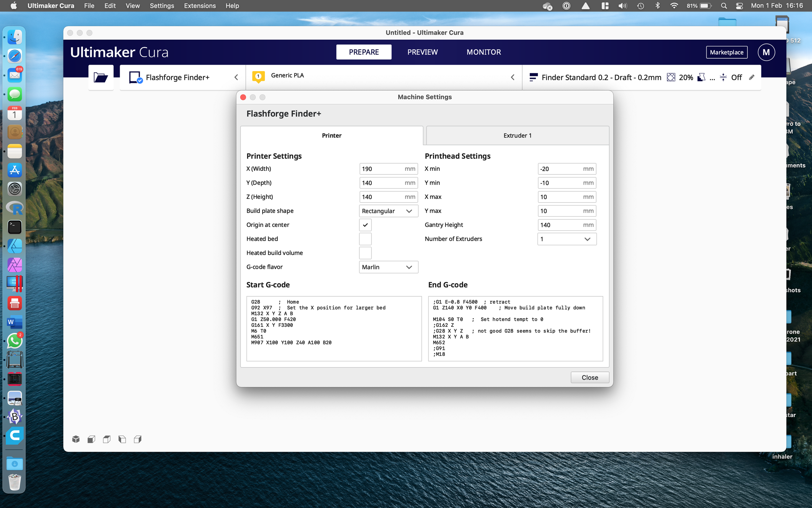Select the top view cube icon
The height and width of the screenshot is (508, 812).
point(107,439)
